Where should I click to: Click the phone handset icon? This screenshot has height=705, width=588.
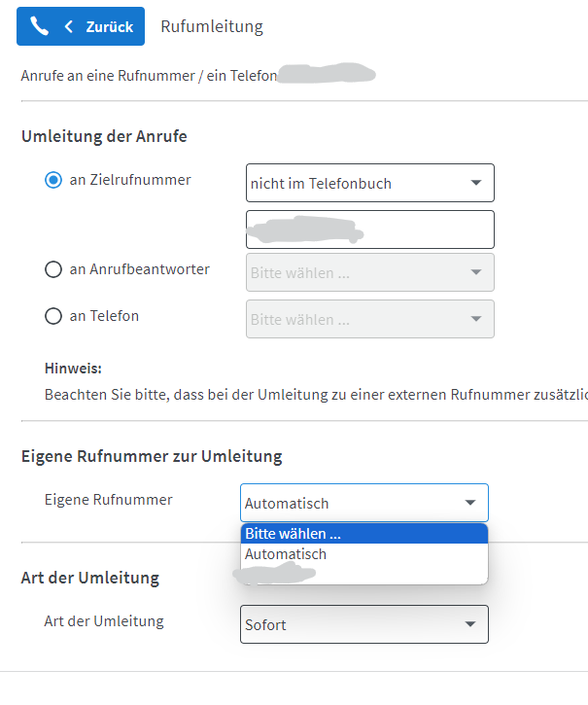click(39, 26)
